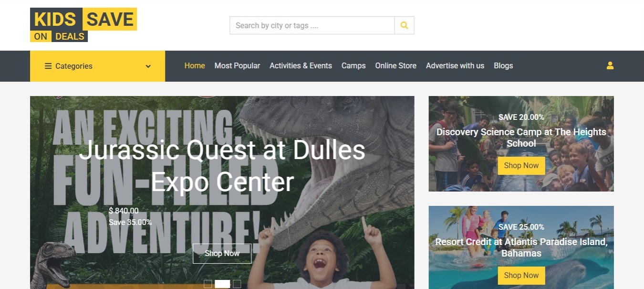Open Advertise with us page
The width and height of the screenshot is (644, 289).
pos(455,66)
